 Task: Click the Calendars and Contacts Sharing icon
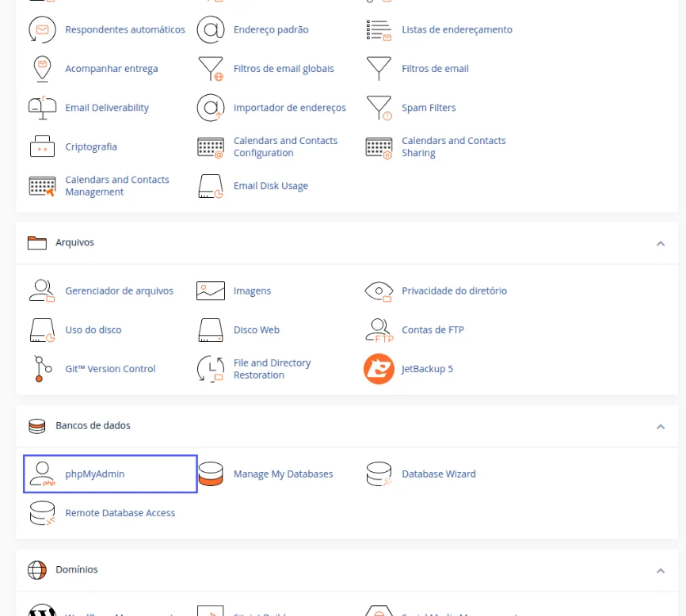379,148
